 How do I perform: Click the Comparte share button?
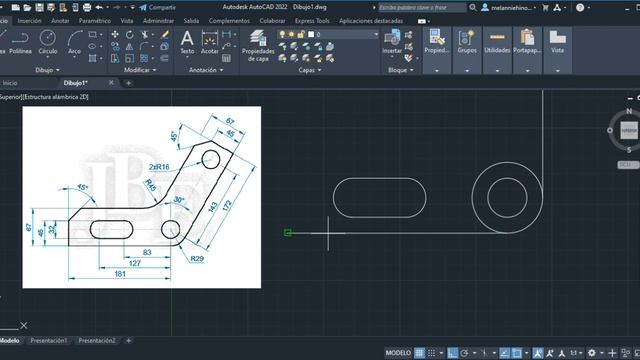click(158, 7)
